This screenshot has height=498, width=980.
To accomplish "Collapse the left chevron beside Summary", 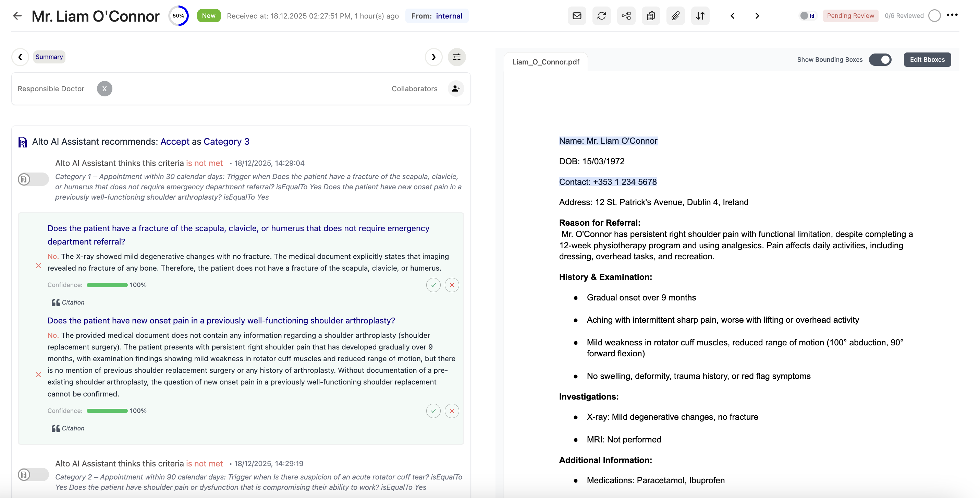I will coord(20,57).
